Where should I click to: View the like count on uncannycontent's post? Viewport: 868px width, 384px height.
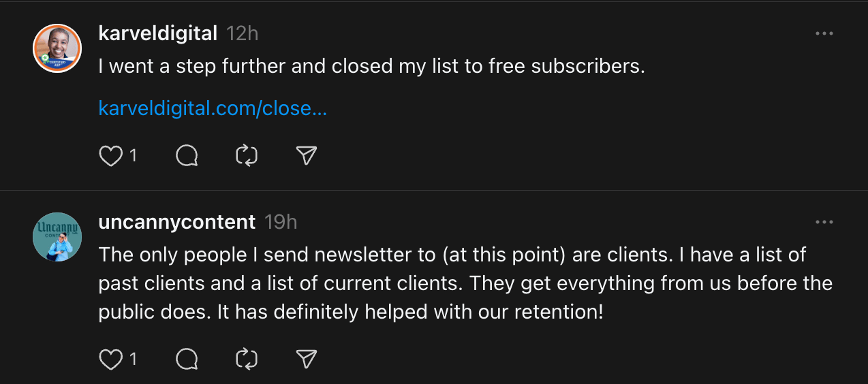click(133, 359)
